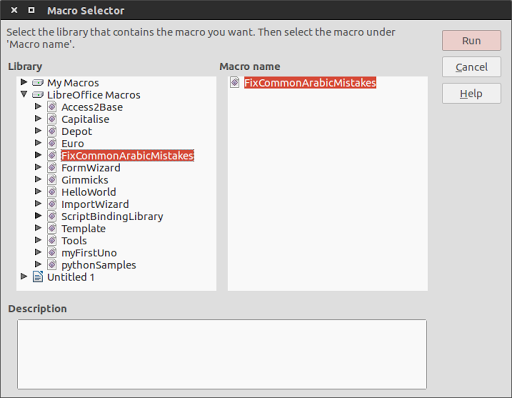This screenshot has width=512, height=398.
Task: Select the Gimmicks library entry
Action: coord(85,180)
